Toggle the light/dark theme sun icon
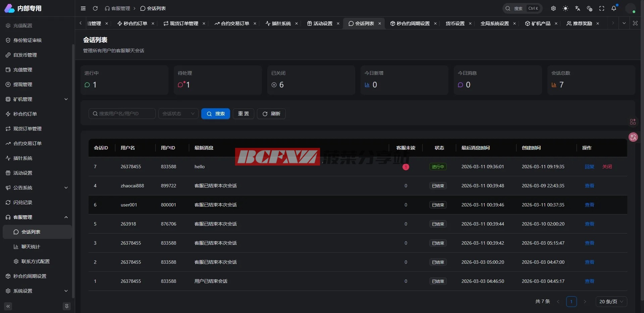Screen dimensions: 644x313 pyautogui.click(x=566, y=8)
